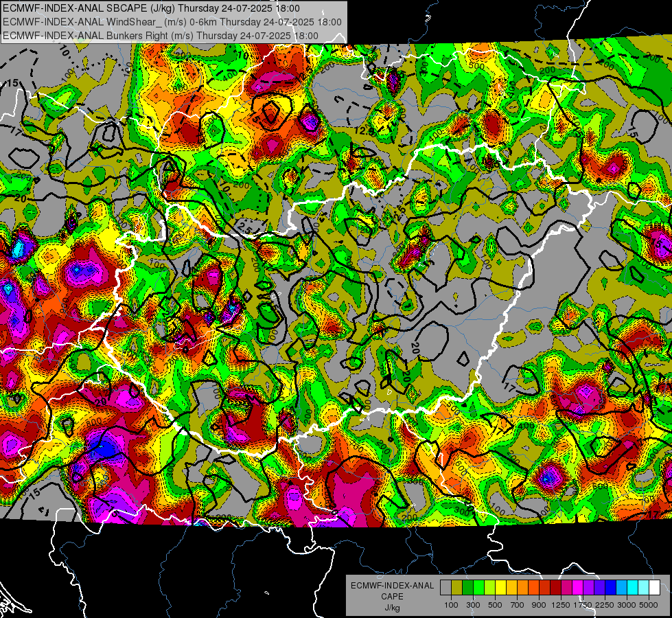The height and width of the screenshot is (618, 672).
Task: Click the crimson pink swatch right of 1250
Action: tap(566, 588)
